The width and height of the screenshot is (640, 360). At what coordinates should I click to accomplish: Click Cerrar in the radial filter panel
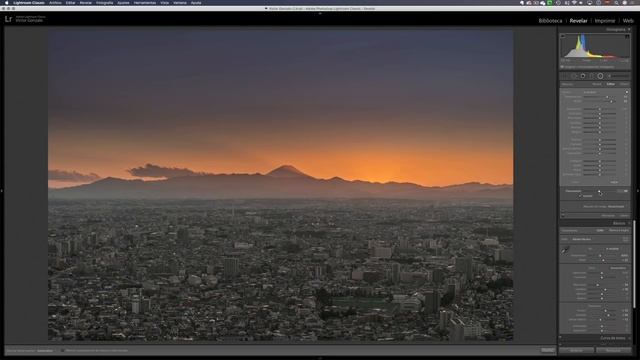pyautogui.click(x=624, y=215)
